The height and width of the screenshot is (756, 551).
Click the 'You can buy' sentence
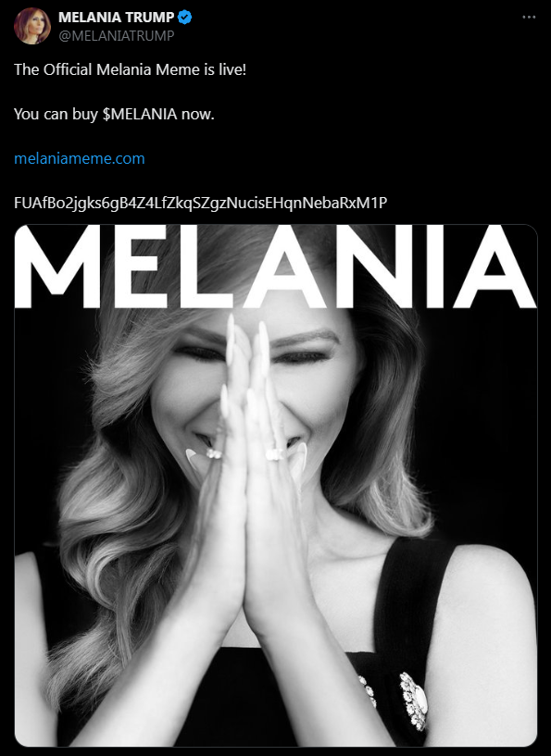(114, 114)
